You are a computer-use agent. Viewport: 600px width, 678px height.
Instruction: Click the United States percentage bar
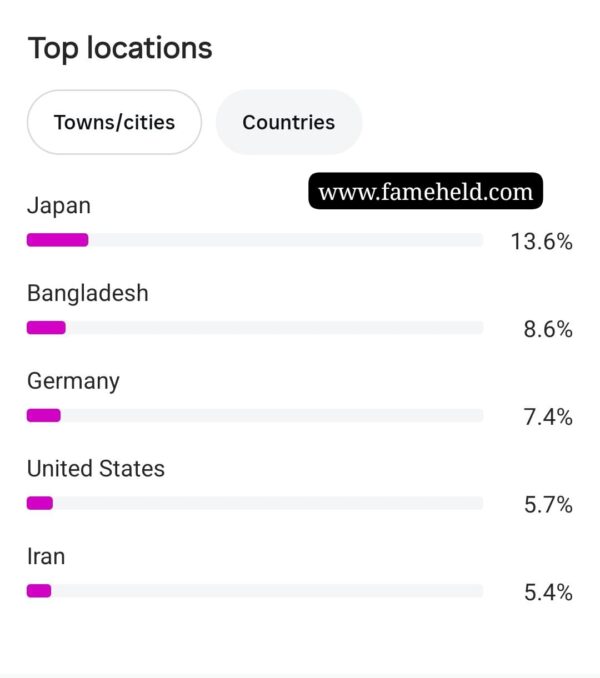(255, 503)
